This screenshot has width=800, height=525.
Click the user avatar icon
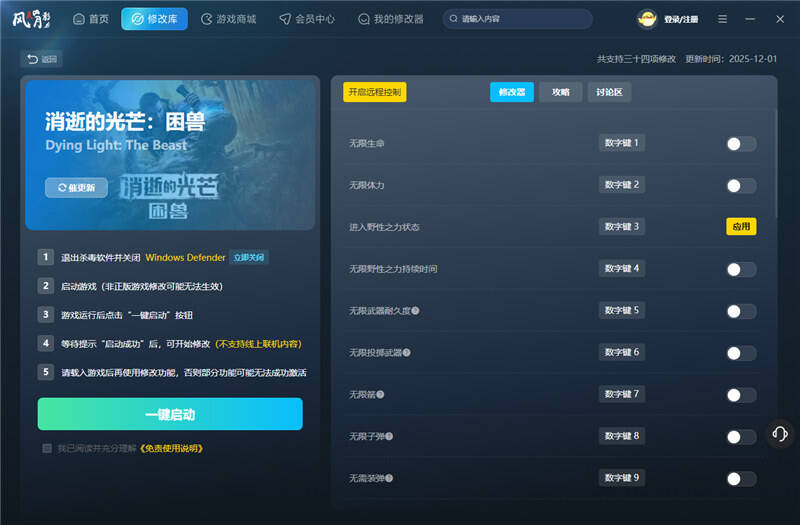(647, 19)
